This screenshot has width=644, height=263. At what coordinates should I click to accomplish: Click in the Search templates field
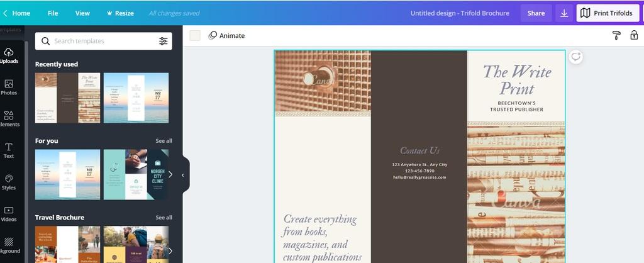[x=104, y=41]
